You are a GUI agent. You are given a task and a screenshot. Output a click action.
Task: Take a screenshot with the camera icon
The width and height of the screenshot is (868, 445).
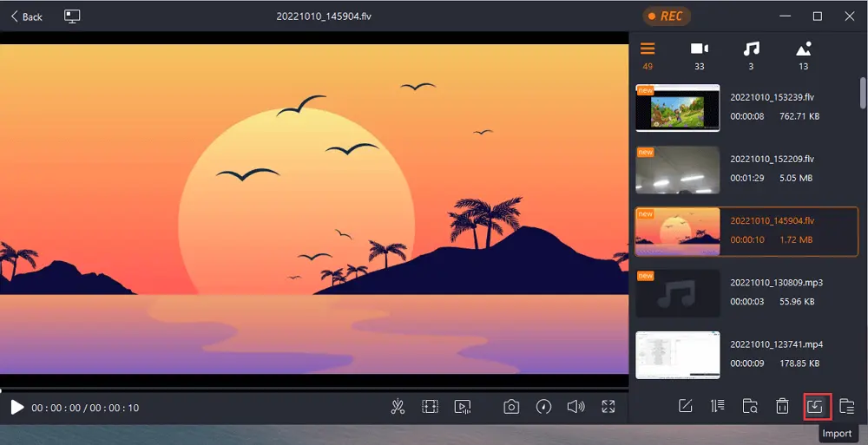point(511,407)
